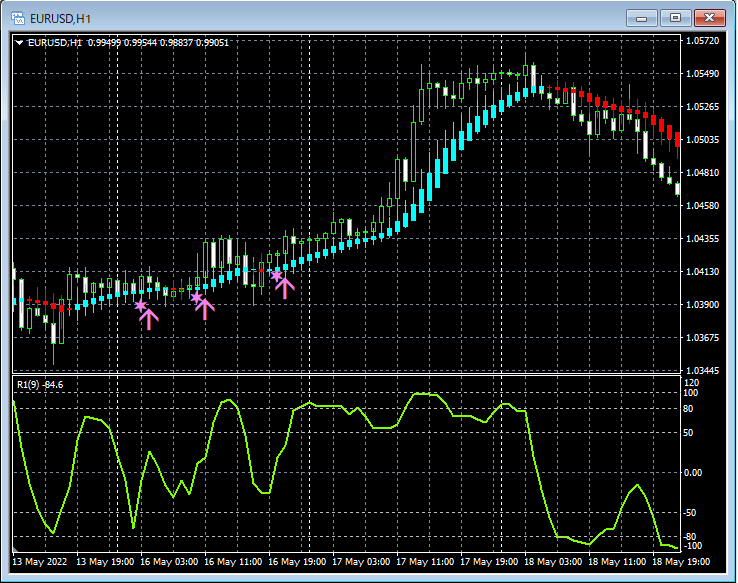The height and width of the screenshot is (583, 738).
Task: Click price level 1.05265 on the price scale
Action: point(703,106)
